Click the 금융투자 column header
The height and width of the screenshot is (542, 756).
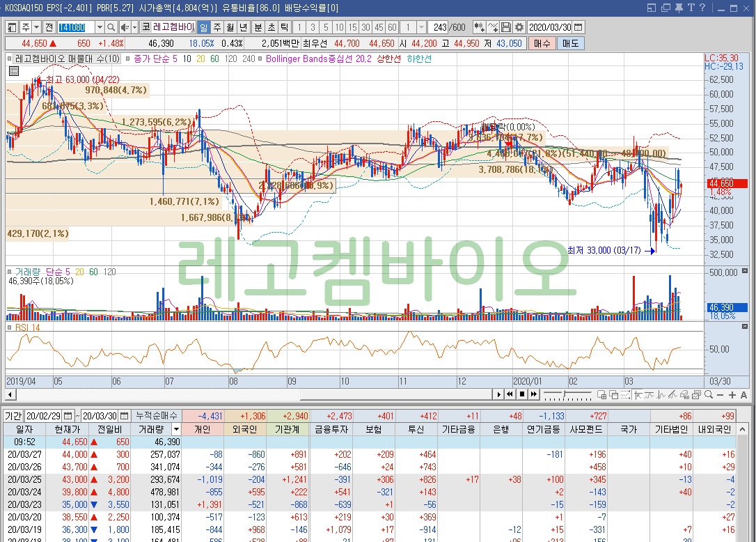click(331, 429)
